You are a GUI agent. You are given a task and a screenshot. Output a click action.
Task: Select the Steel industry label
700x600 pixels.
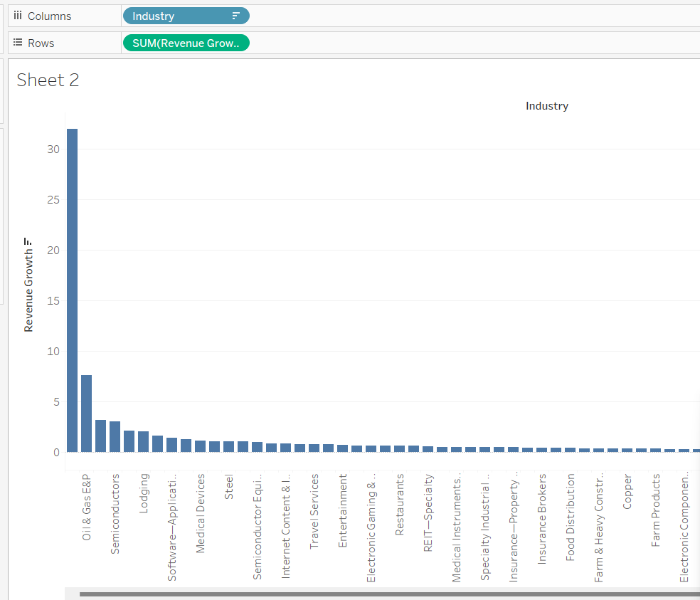click(x=229, y=487)
